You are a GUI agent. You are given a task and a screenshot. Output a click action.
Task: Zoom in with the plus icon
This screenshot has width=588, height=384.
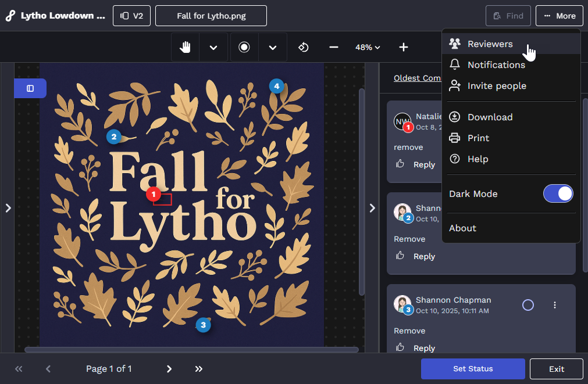(x=404, y=47)
